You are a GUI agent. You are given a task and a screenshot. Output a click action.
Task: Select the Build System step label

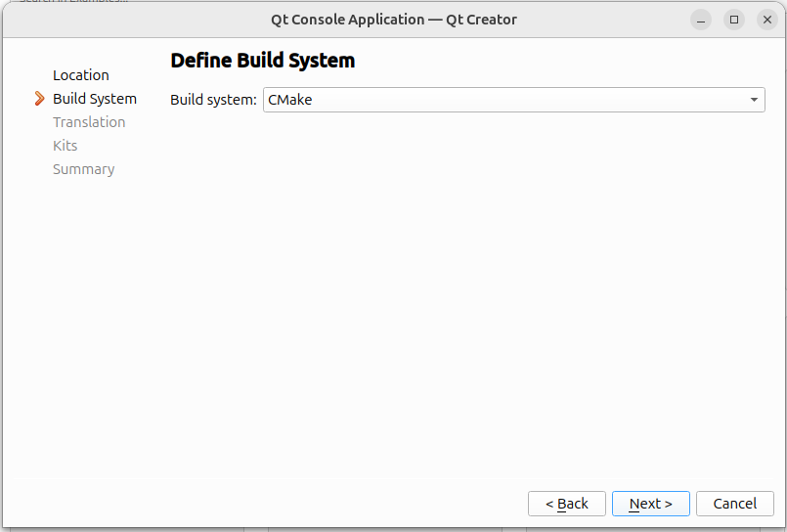95,99
